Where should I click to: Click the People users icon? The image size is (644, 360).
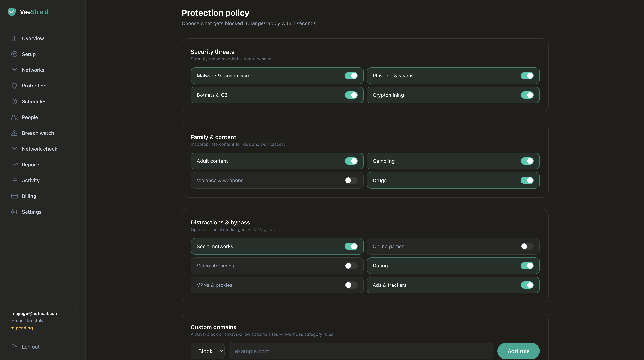tap(14, 117)
